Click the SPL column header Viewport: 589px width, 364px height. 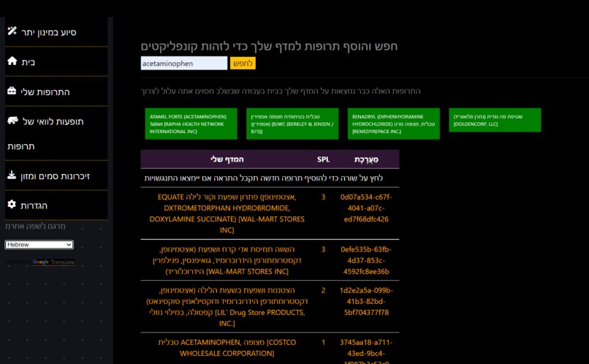[x=323, y=159]
